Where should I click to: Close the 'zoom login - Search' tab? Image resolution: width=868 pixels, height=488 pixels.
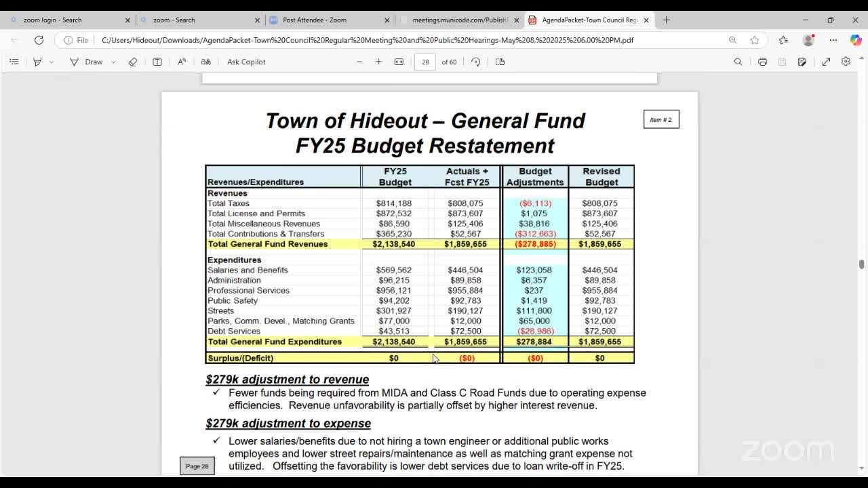127,20
